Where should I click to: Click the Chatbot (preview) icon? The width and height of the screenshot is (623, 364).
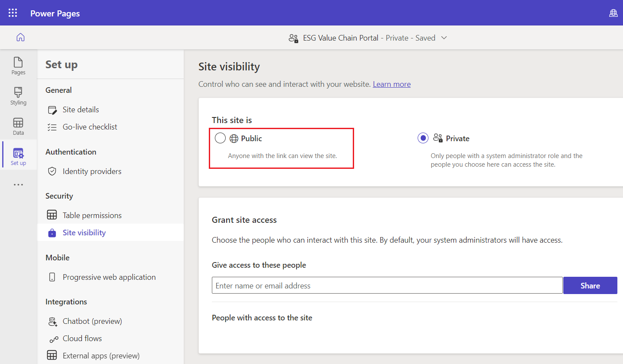click(52, 321)
